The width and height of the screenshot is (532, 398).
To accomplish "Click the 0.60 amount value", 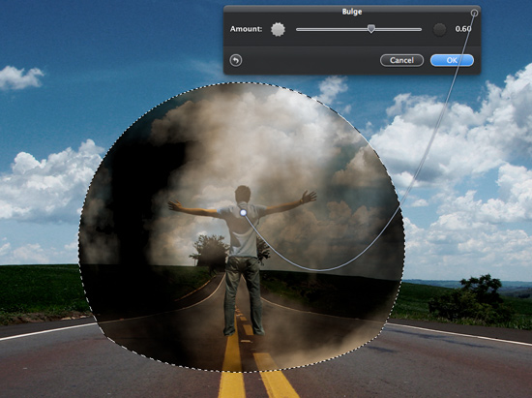I will point(463,29).
